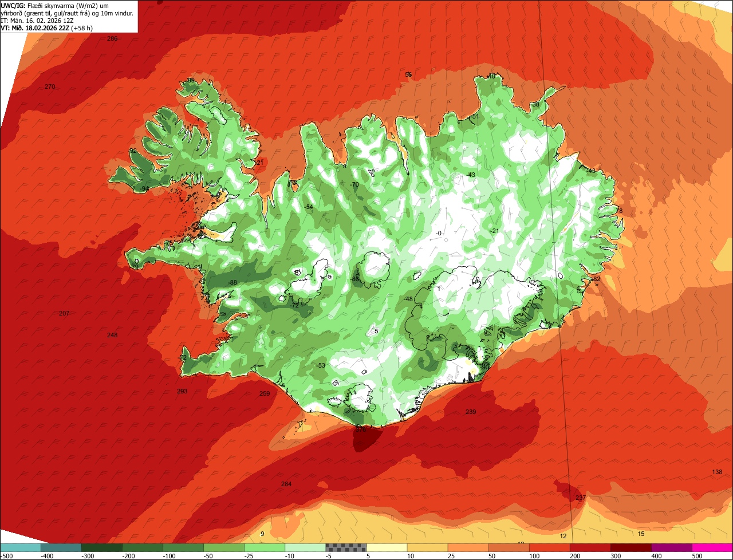Click the value 15 in the lower right
Viewport: 733px width, 560px height.
coord(641,534)
